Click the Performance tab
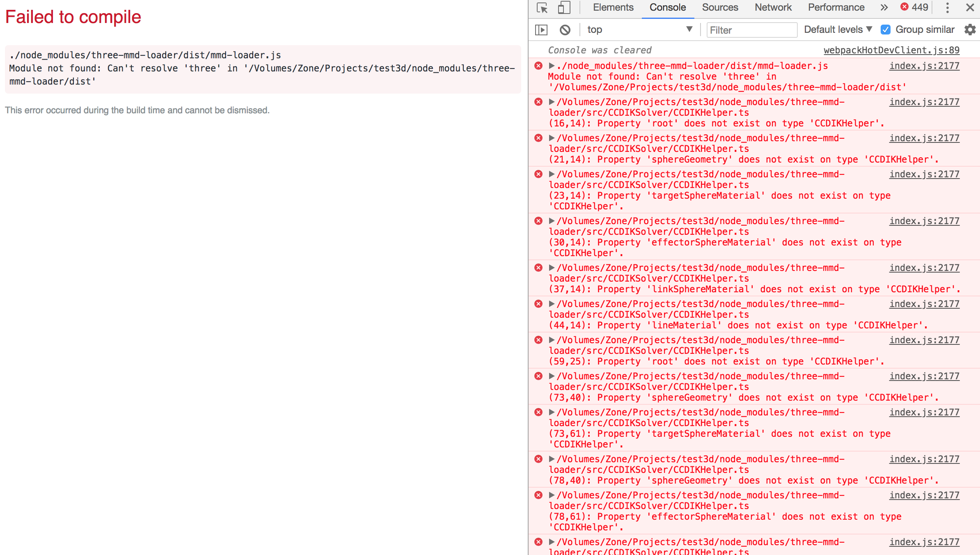 836,7
